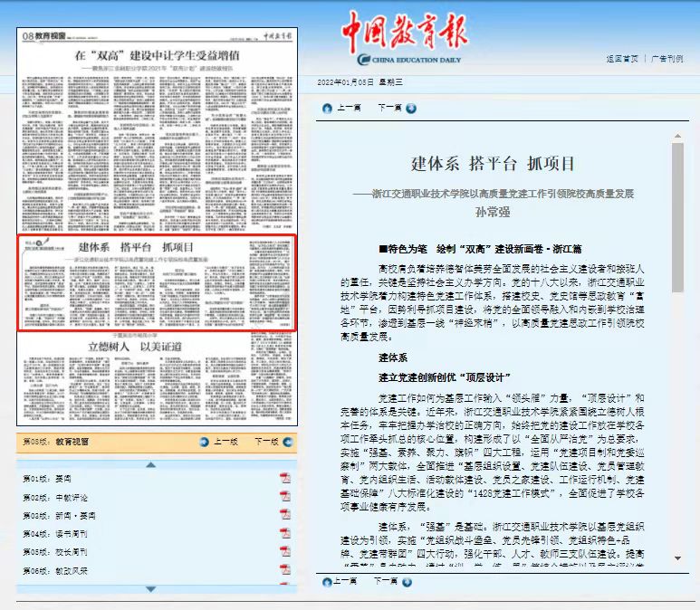Open highlighted 建体系 搭平台 抓项目 article region

coord(157,283)
